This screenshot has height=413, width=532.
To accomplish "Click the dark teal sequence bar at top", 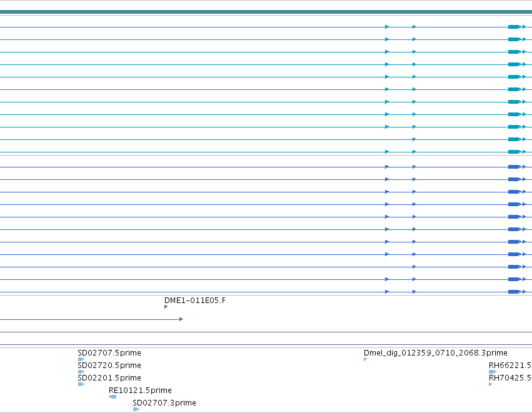I will coord(266,12).
